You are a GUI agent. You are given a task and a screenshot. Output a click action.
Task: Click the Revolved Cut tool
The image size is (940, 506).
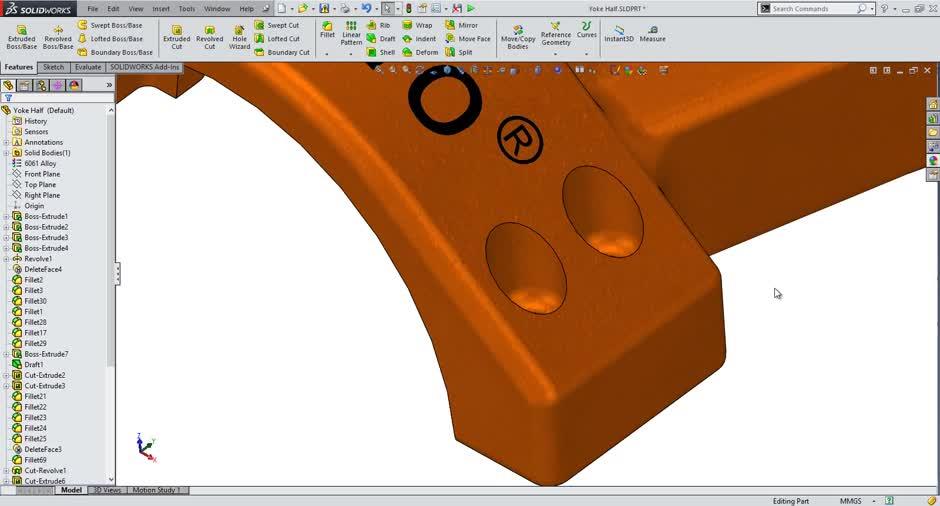(x=209, y=36)
